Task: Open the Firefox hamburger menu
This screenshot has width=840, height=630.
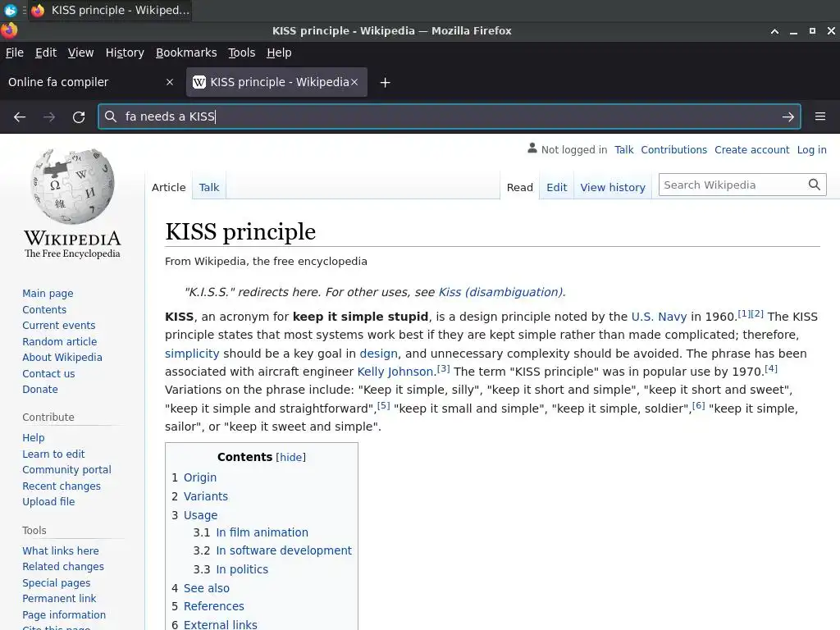Action: click(x=820, y=116)
